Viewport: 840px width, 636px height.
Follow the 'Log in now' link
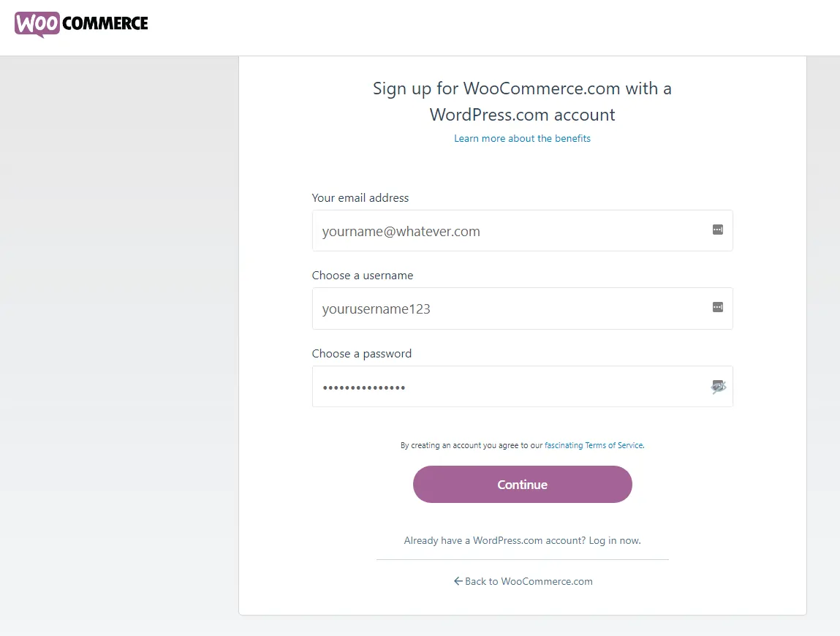(614, 540)
